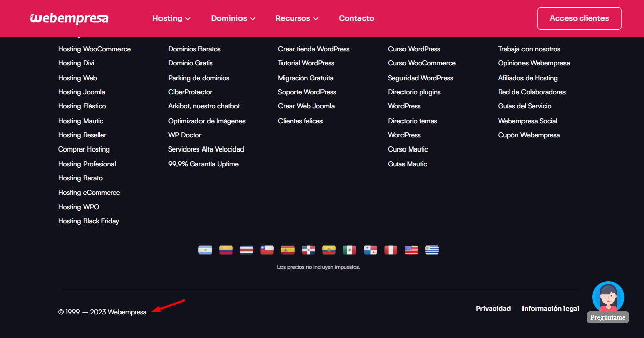
Task: Open Crear tienda WordPress link
Action: [314, 49]
